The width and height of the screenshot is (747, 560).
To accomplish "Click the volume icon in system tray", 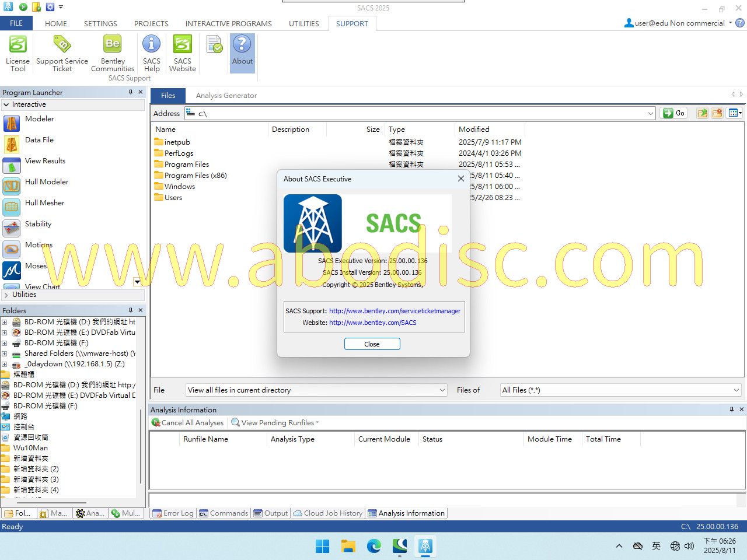I will click(x=689, y=546).
